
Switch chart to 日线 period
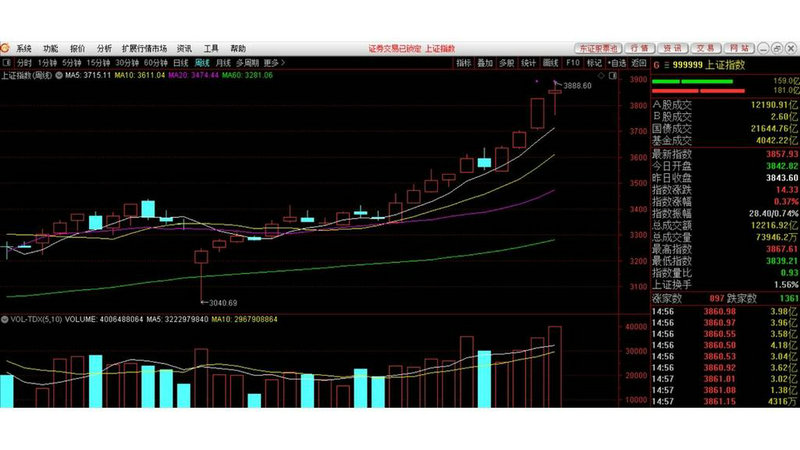(x=181, y=62)
